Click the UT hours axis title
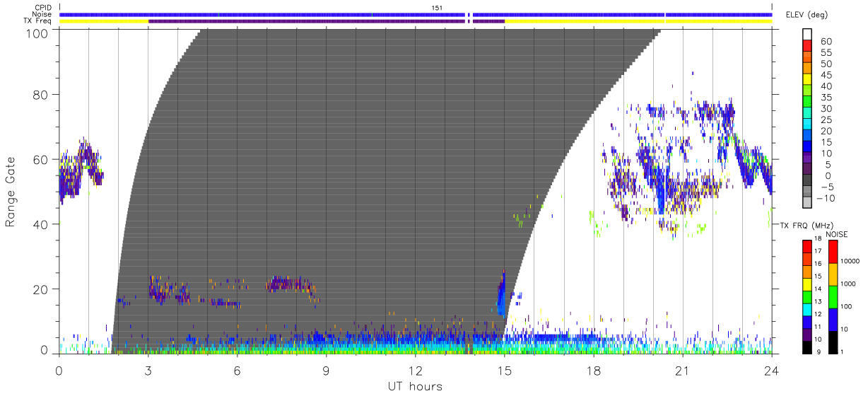Image resolution: width=868 pixels, height=401 pixels. [415, 386]
